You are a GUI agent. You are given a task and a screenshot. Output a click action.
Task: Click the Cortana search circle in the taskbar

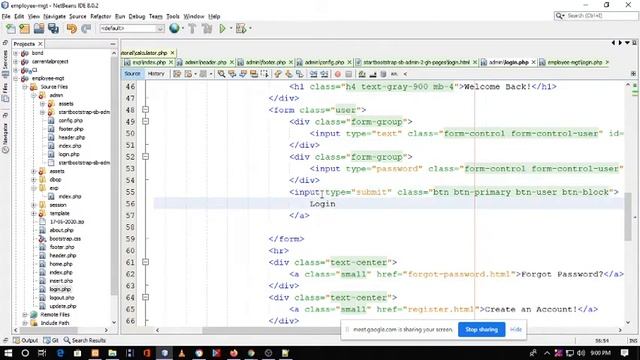25,353
